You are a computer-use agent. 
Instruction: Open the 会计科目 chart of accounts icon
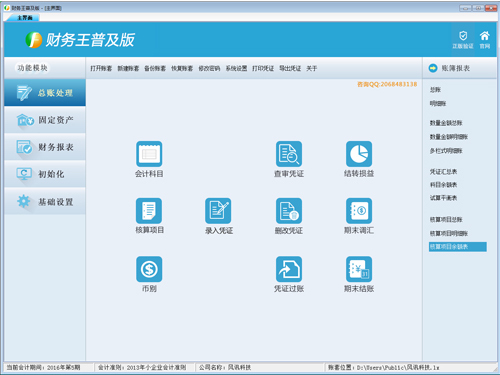tap(149, 154)
